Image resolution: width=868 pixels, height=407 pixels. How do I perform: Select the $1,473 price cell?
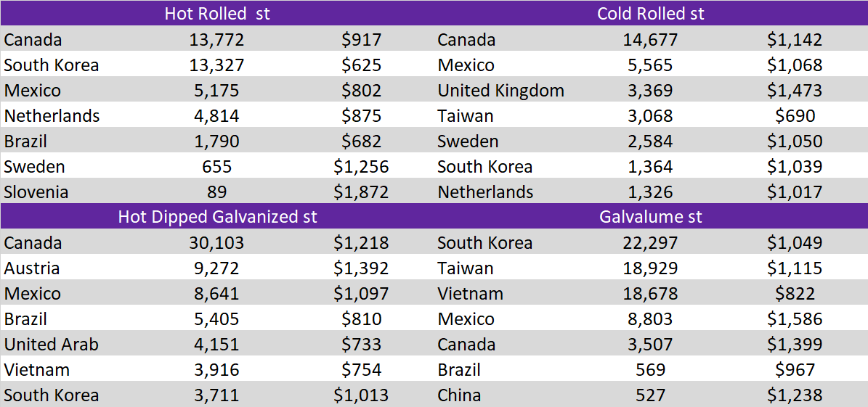tap(795, 91)
